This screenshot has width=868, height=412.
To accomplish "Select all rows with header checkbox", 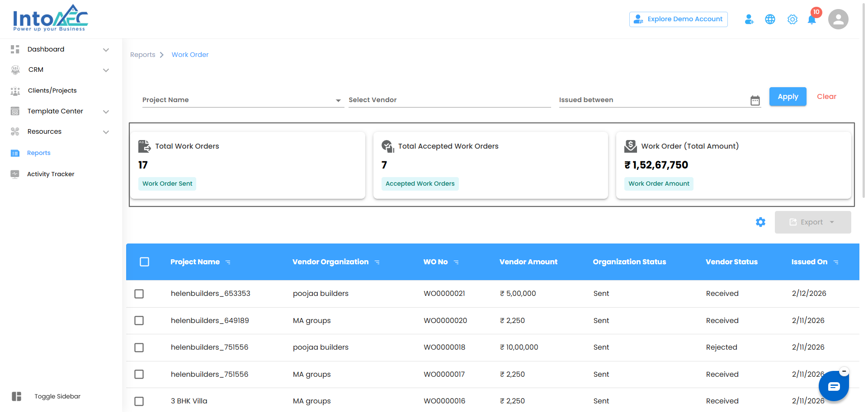I will 144,262.
